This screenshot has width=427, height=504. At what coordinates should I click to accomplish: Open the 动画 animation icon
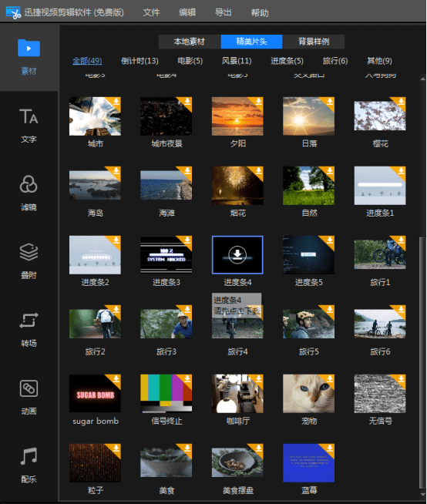29,388
